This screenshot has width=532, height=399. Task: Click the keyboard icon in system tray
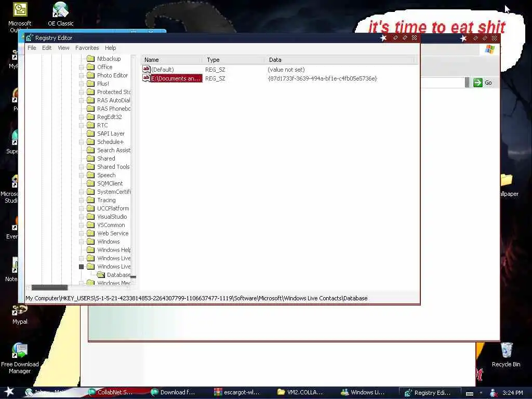[x=470, y=393]
